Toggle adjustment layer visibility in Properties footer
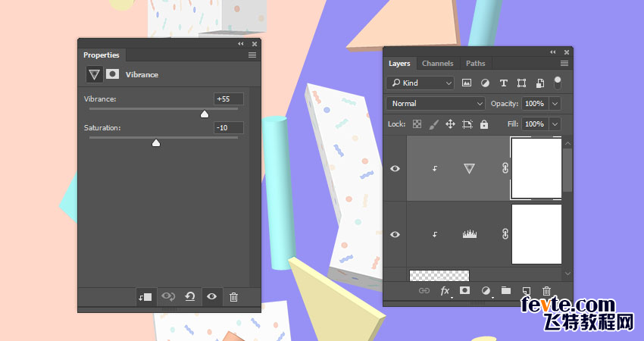644x341 pixels. (211, 296)
